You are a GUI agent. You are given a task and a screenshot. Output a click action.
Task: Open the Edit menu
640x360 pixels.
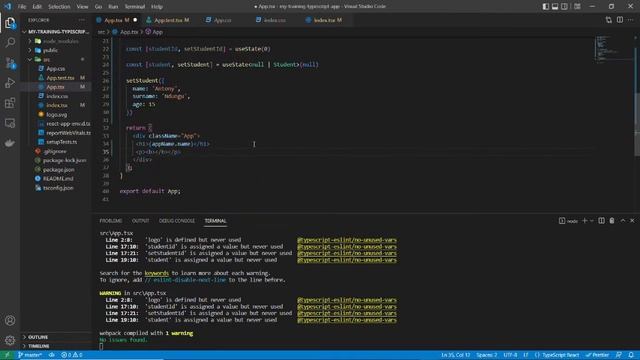37,7
